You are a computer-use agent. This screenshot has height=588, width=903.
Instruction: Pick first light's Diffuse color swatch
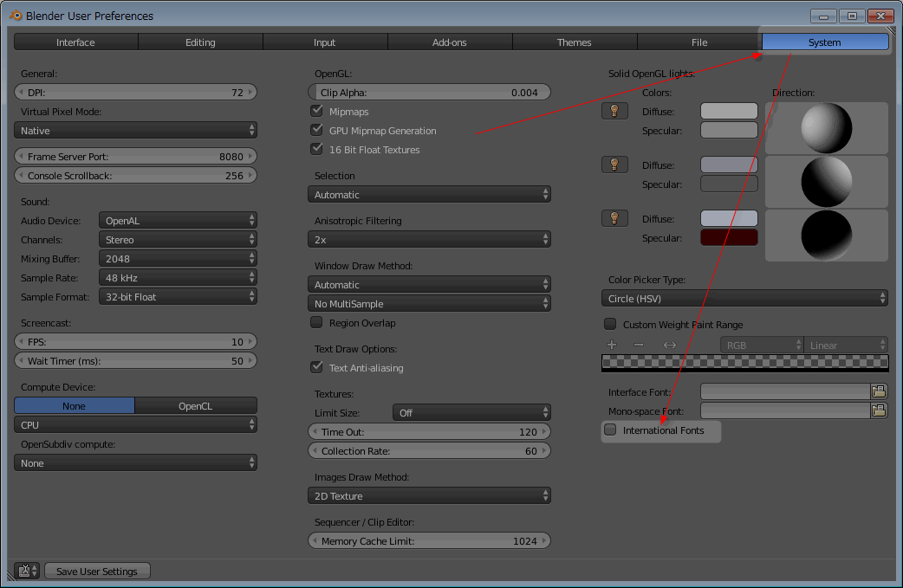[729, 111]
